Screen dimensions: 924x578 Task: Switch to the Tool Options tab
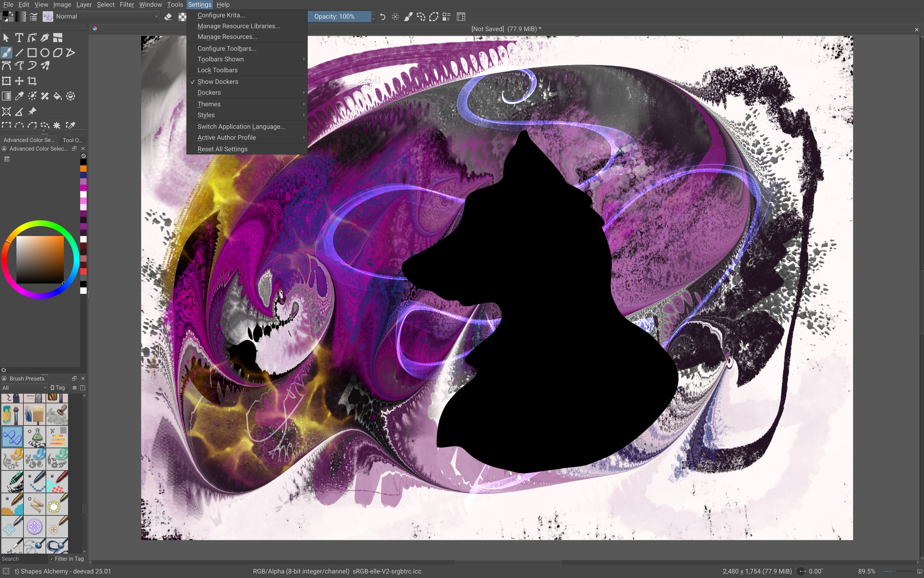pyautogui.click(x=72, y=140)
